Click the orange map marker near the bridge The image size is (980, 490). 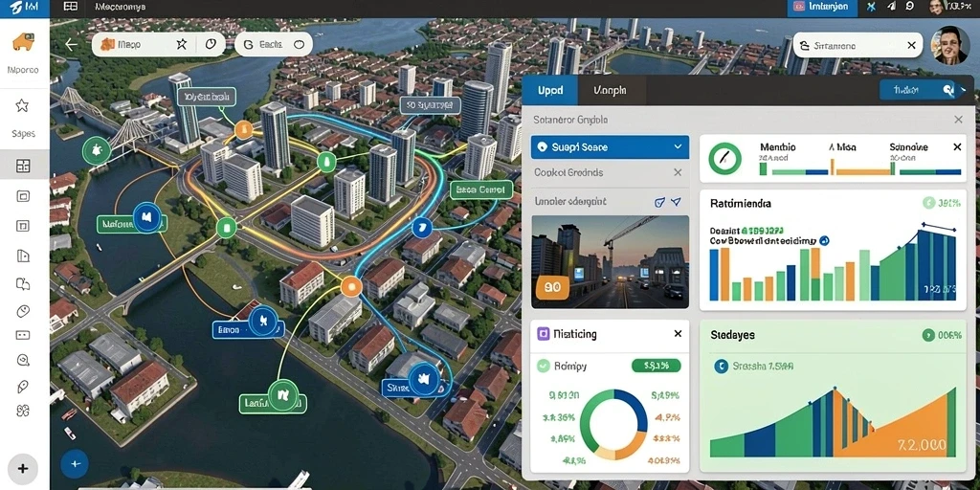click(244, 130)
